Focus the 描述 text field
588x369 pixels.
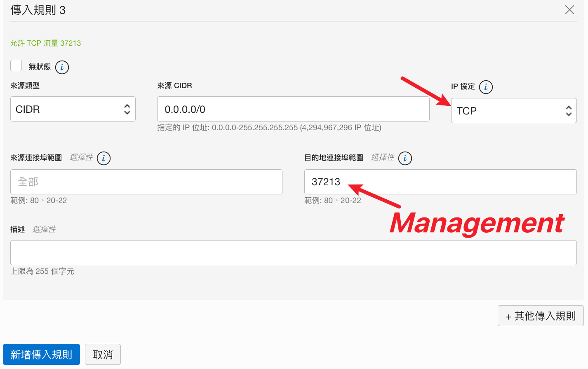click(x=293, y=252)
